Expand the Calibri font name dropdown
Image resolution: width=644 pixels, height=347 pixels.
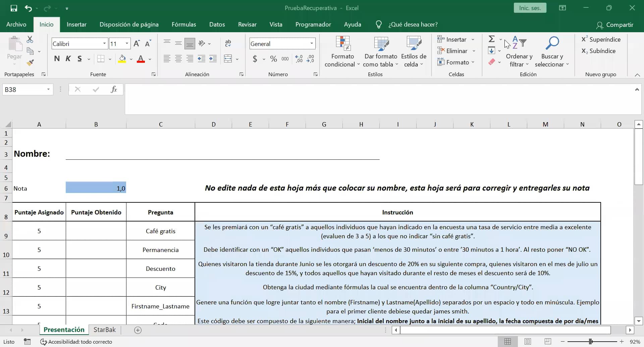tap(104, 44)
